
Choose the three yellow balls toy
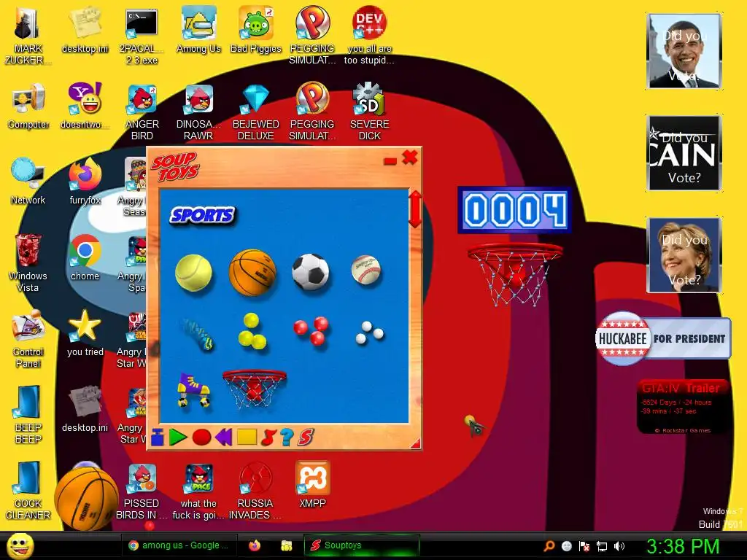pos(252,331)
